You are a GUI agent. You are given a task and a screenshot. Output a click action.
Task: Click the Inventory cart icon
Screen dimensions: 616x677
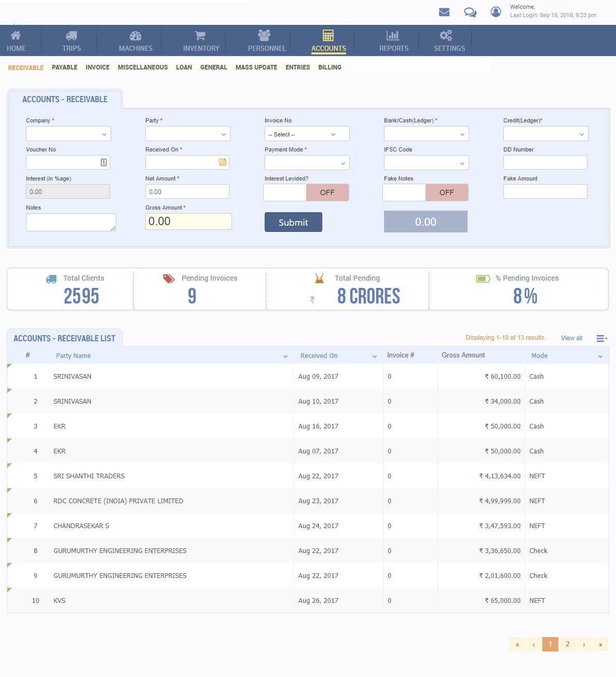pos(200,34)
